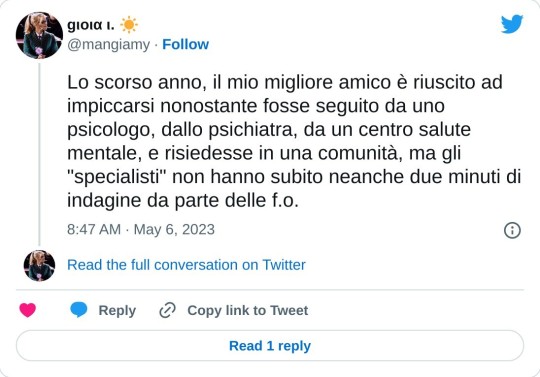Click the word "specialisti" in the tweet
The height and width of the screenshot is (377, 540).
(x=117, y=177)
